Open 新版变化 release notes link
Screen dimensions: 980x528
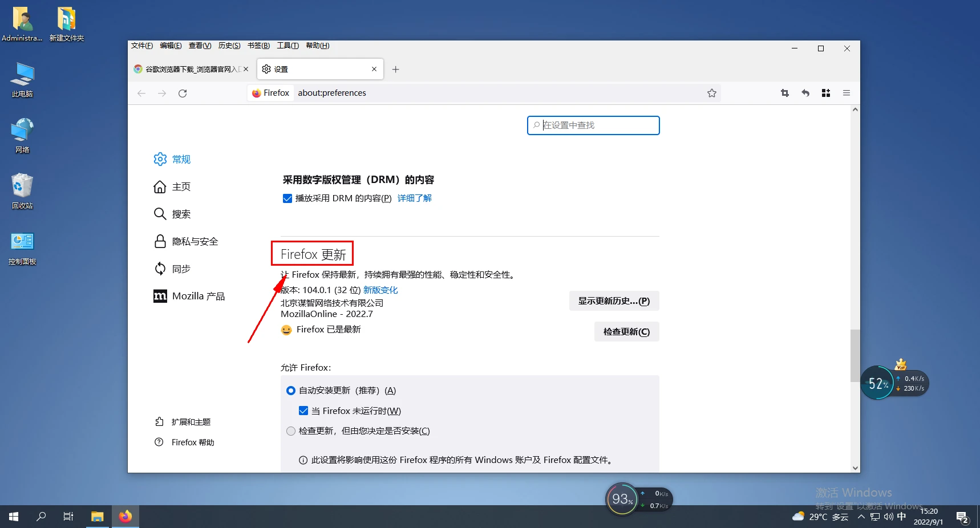[x=380, y=290]
